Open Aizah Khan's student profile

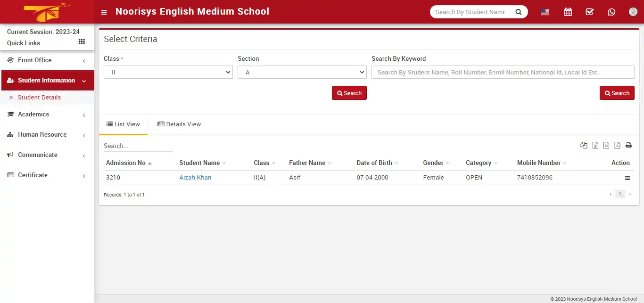tap(195, 177)
